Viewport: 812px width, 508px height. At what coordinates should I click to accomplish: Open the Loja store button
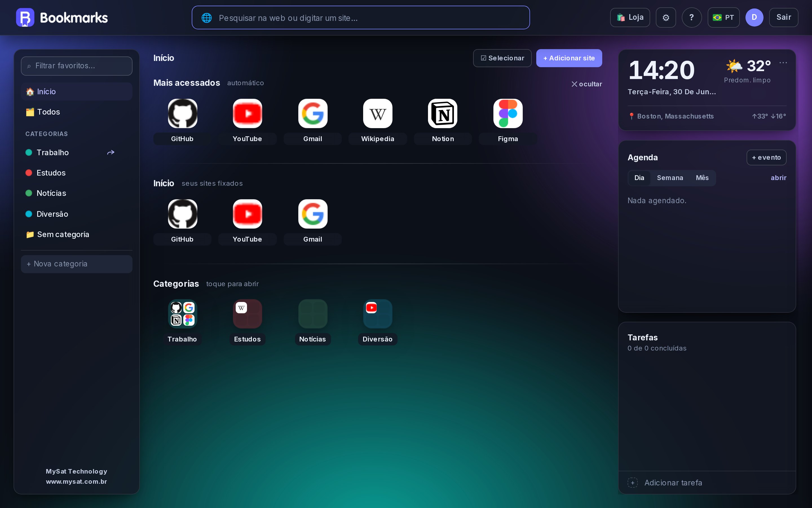630,17
